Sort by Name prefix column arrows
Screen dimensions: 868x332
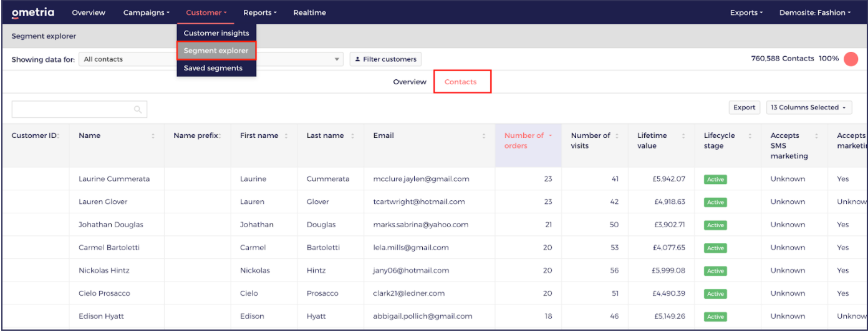pyautogui.click(x=220, y=135)
